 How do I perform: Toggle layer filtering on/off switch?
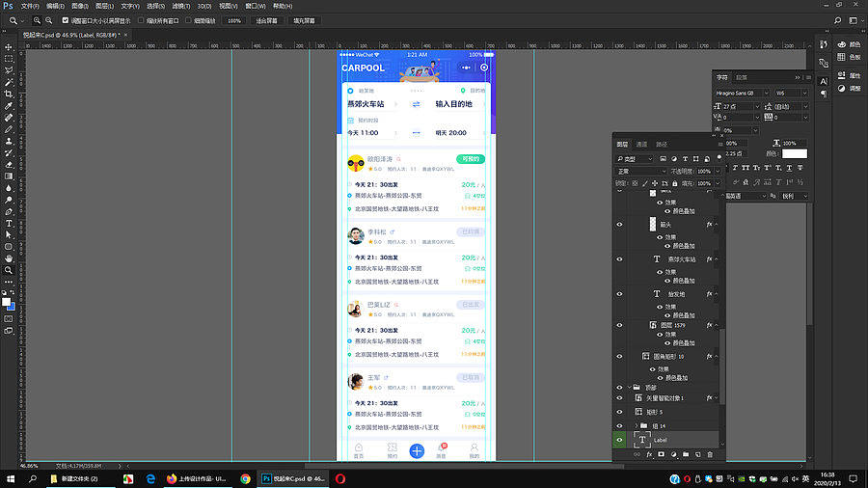719,158
